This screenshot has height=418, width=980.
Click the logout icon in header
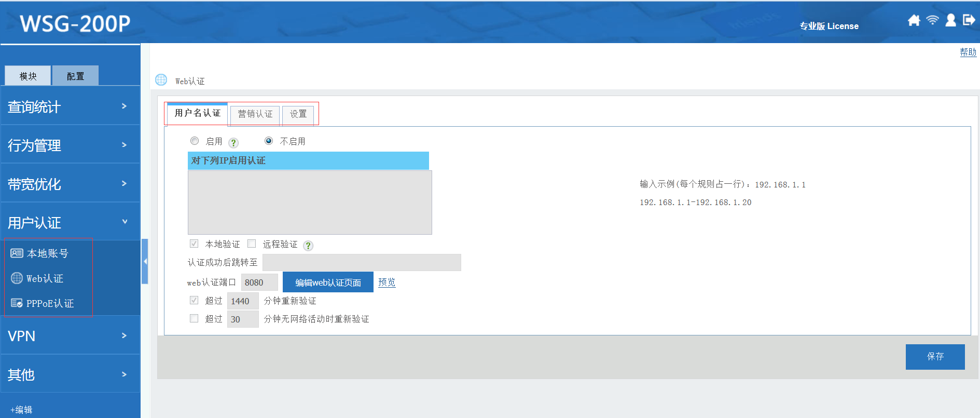pyautogui.click(x=969, y=20)
